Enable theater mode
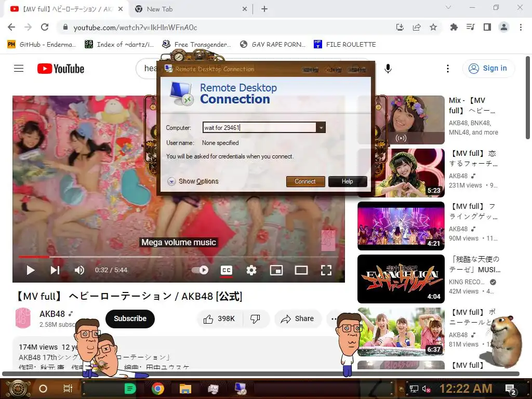Viewport: 532px width, 399px height. coord(301,270)
